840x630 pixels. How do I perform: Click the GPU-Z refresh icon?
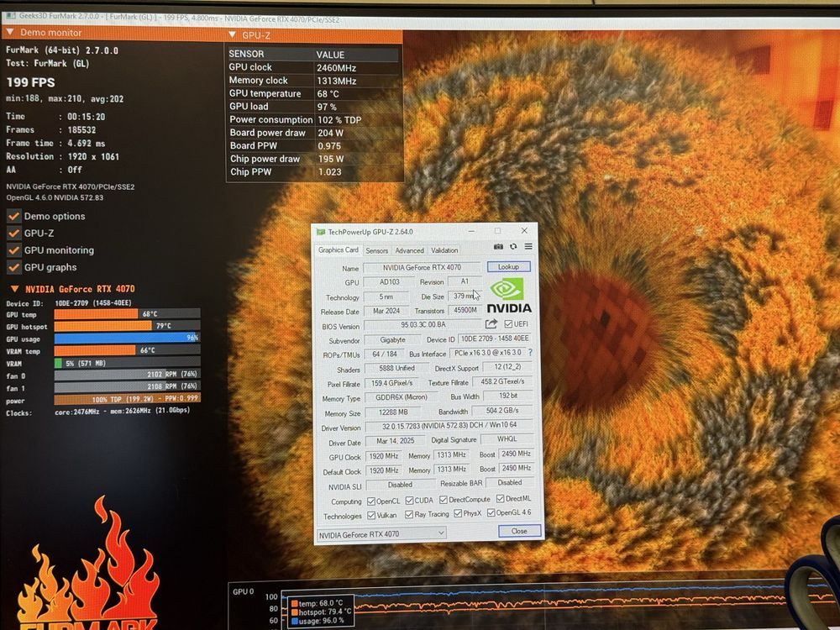pyautogui.click(x=513, y=246)
